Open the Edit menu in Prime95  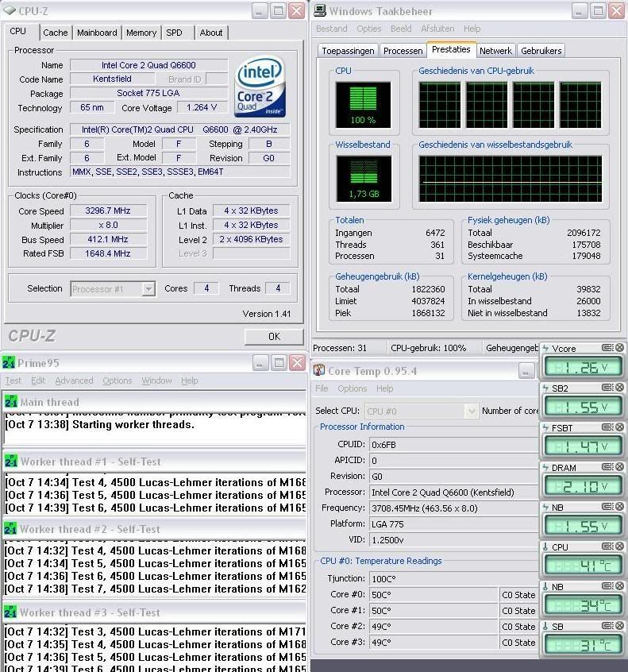point(37,380)
